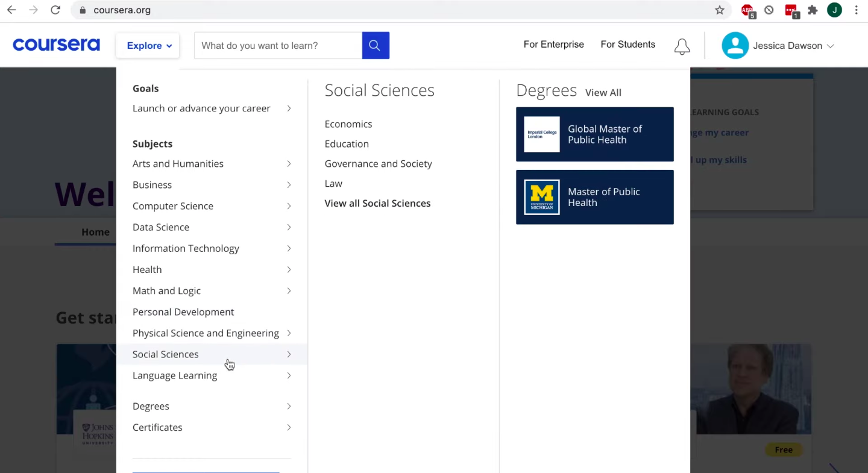Select the Michigan Master of Public Health card
868x473 pixels.
(594, 197)
